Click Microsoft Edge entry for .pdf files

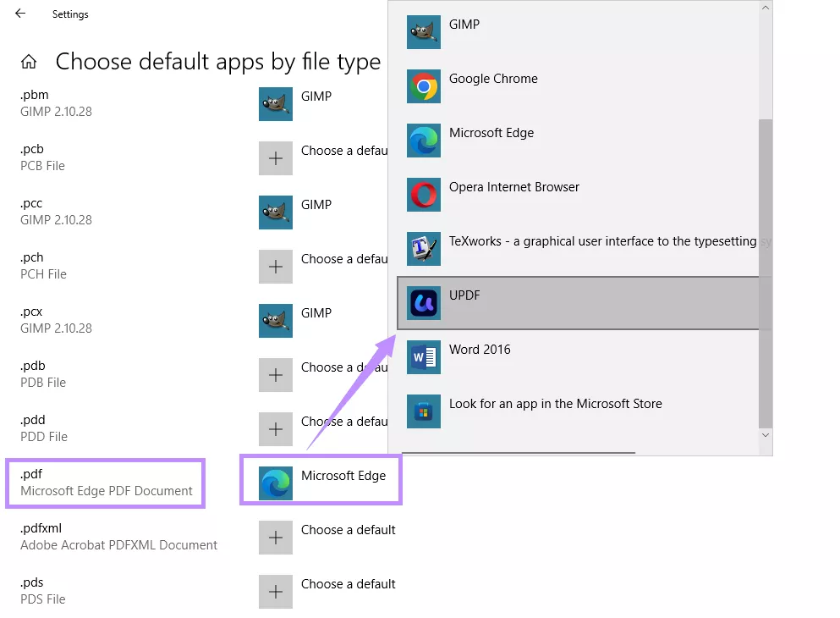(x=321, y=480)
